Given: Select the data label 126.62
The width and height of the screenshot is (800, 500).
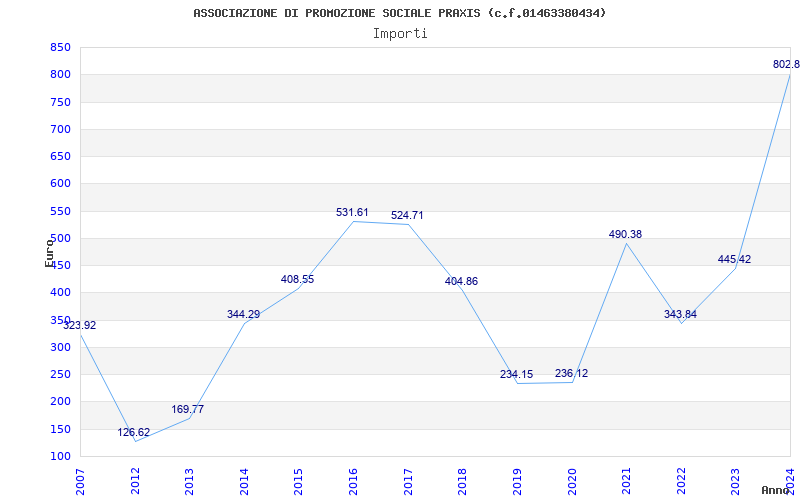Looking at the screenshot, I should tap(134, 432).
